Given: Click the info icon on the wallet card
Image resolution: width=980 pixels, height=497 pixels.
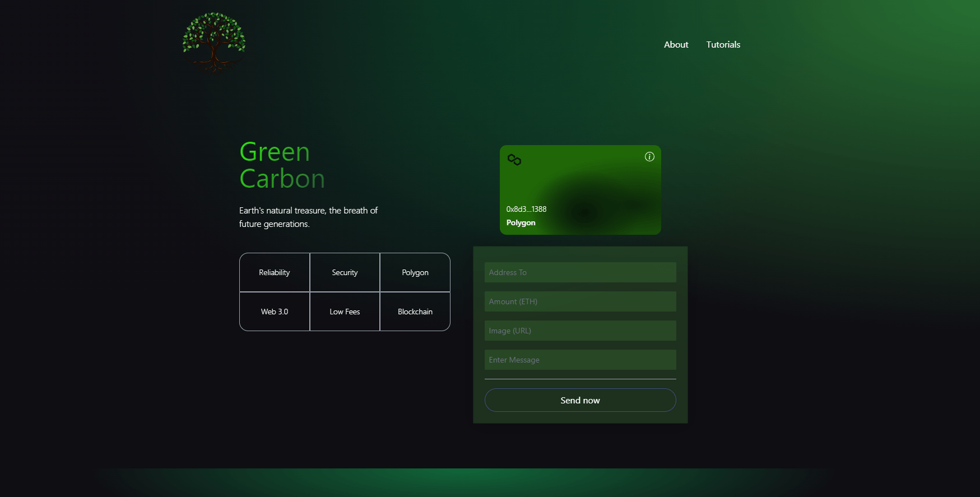Looking at the screenshot, I should 649,157.
